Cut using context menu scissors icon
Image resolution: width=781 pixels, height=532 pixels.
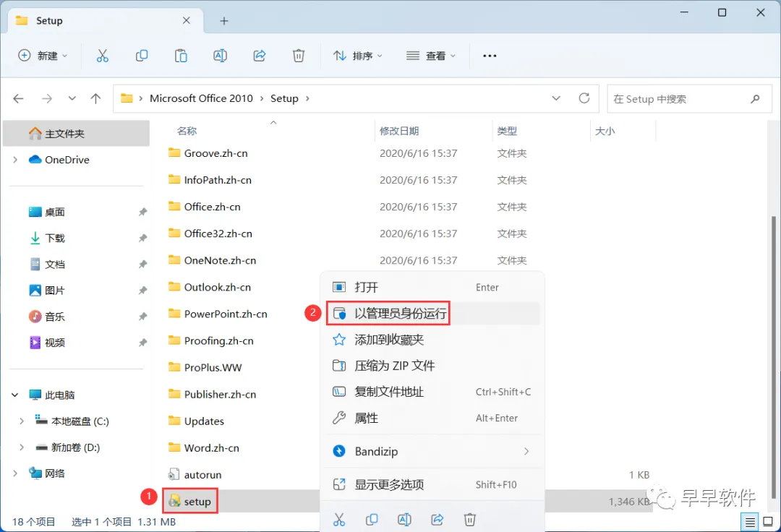339,520
